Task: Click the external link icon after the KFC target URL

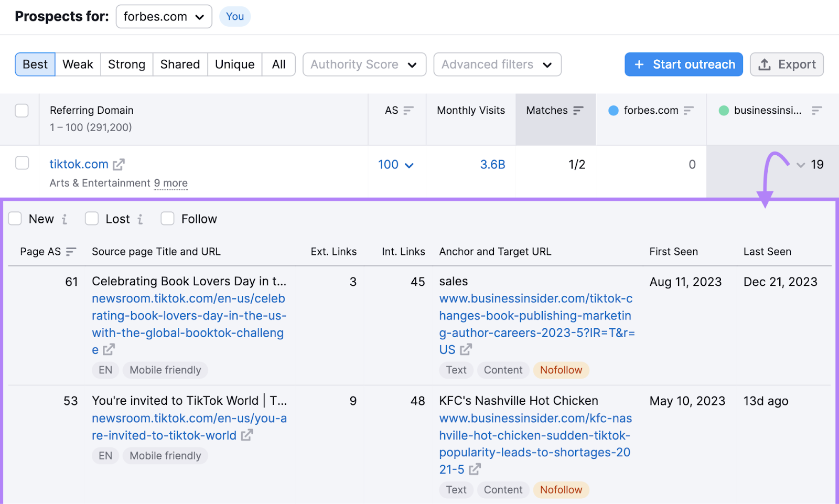Action: click(x=475, y=469)
